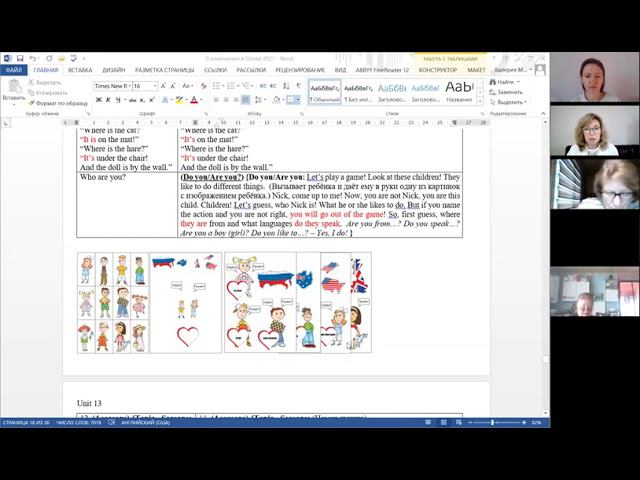The image size is (640, 480).
Task: Switch to ВСТАВКА tab
Action: pos(80,70)
